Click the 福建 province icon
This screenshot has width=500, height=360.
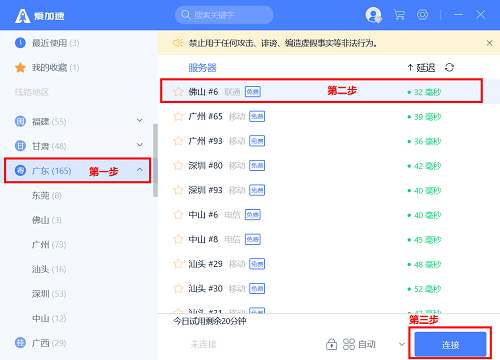pyautogui.click(x=20, y=121)
